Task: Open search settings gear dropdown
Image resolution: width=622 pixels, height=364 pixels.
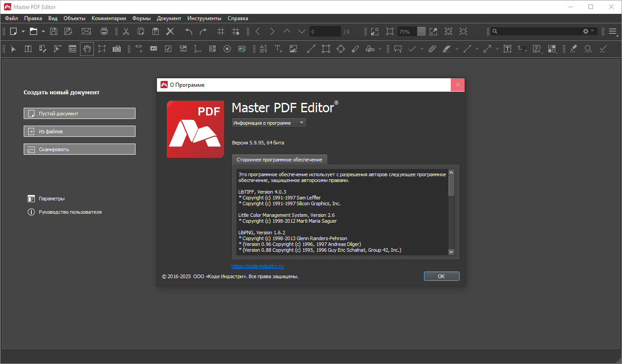Action: point(588,31)
